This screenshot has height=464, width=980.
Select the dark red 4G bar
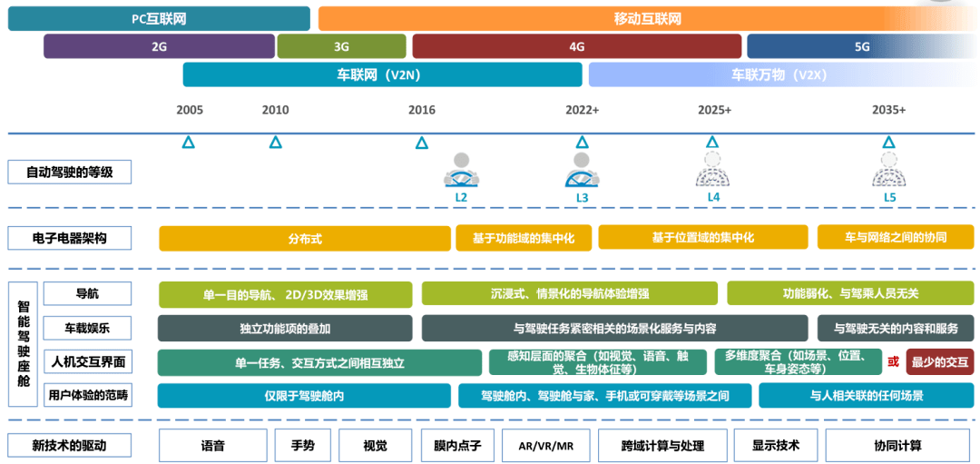coord(576,46)
